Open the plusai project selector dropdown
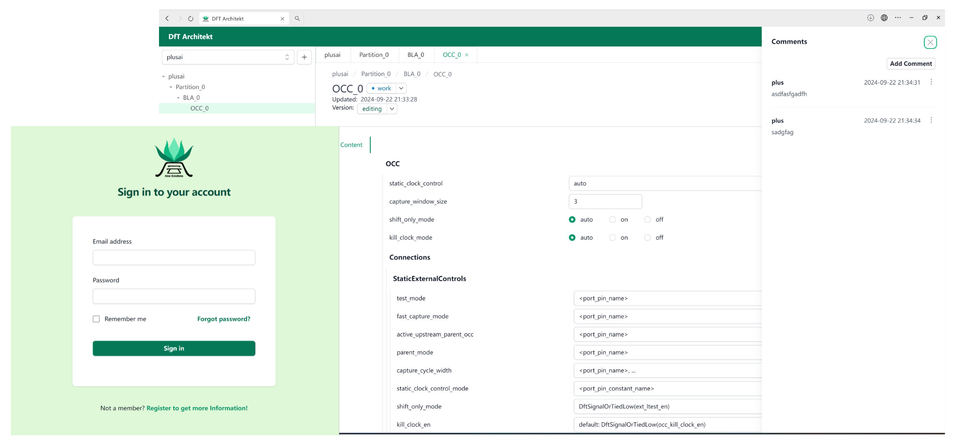The width and height of the screenshot is (980, 447). (x=228, y=57)
